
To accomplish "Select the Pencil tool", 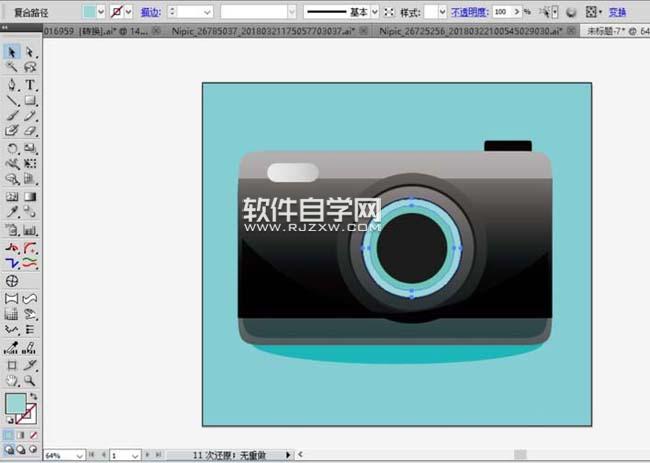I will pos(29,116).
